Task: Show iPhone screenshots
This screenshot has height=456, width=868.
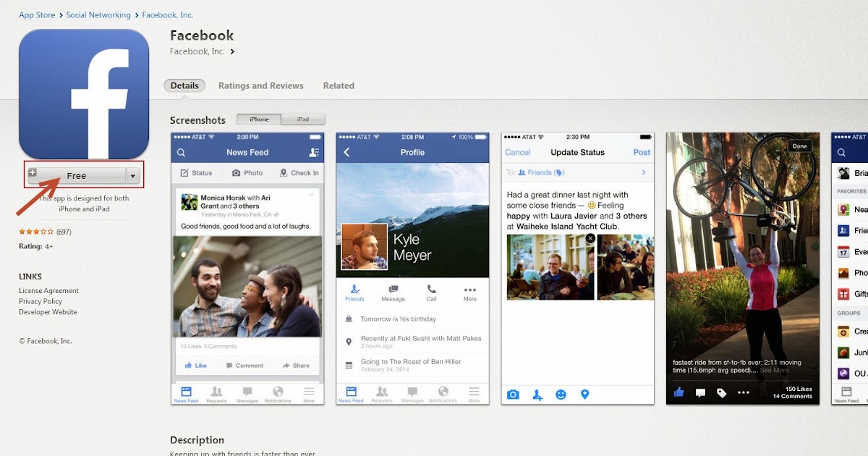Action: (259, 119)
